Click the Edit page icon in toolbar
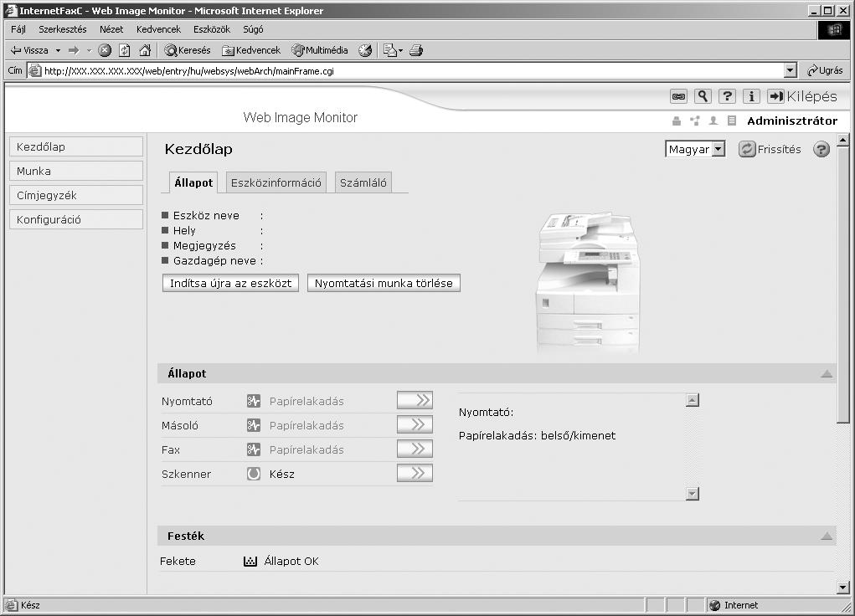855x616 pixels. [x=389, y=50]
